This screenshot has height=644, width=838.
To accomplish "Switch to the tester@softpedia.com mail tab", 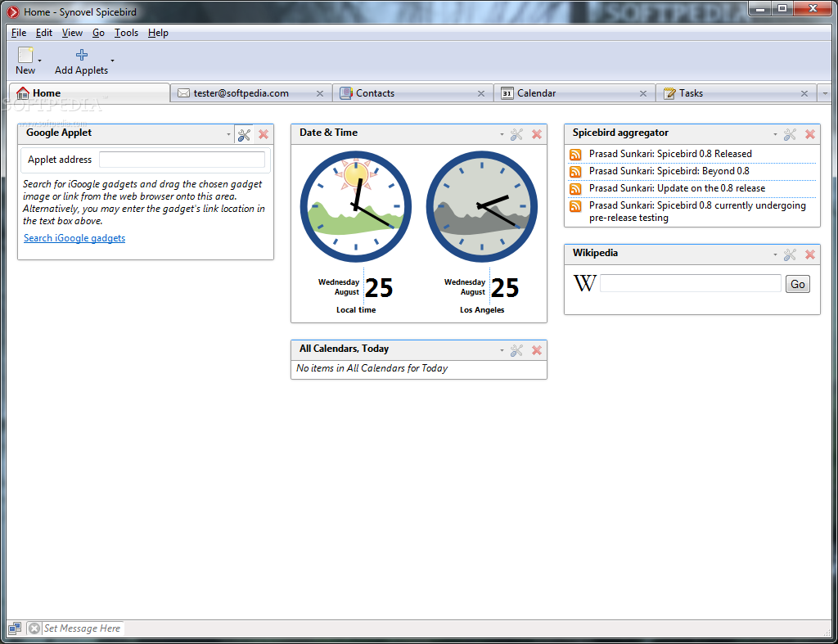I will coord(251,93).
